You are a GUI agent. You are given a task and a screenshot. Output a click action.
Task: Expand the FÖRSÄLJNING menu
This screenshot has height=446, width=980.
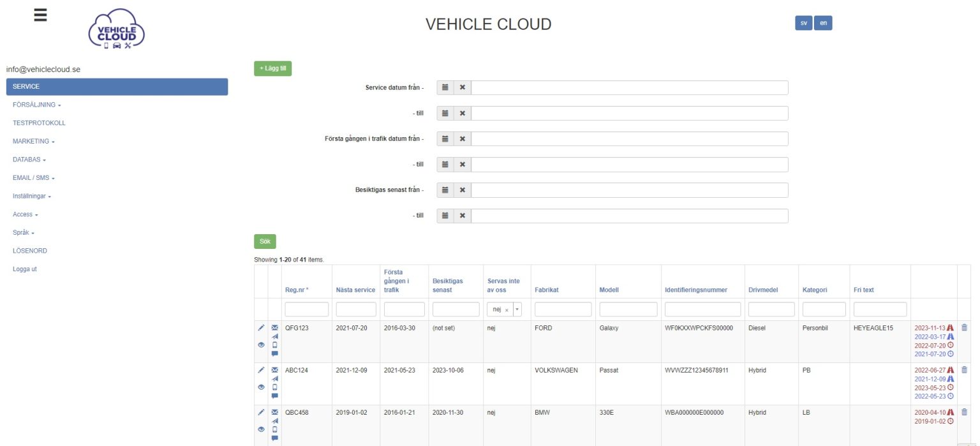tap(36, 105)
